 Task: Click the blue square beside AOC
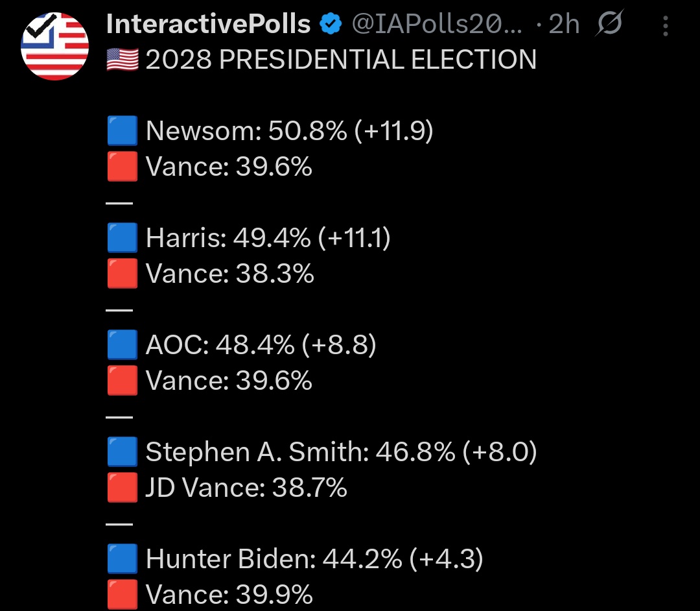point(122,345)
